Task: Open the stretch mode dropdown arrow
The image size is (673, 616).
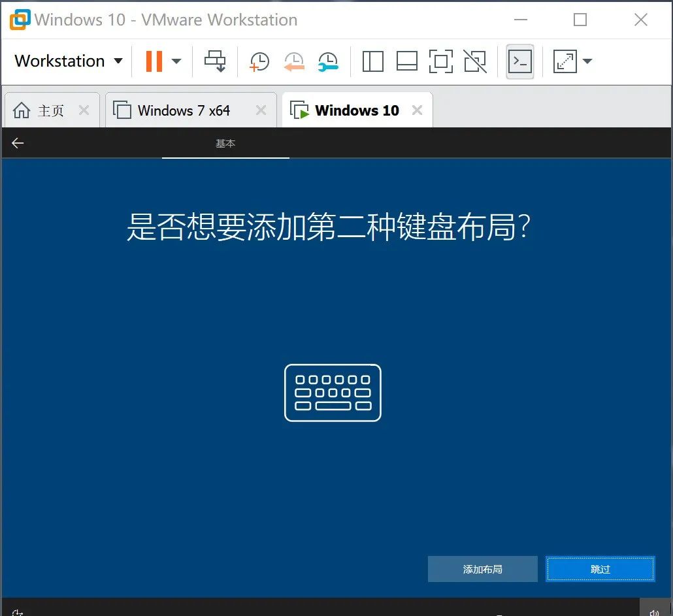Action: [587, 61]
